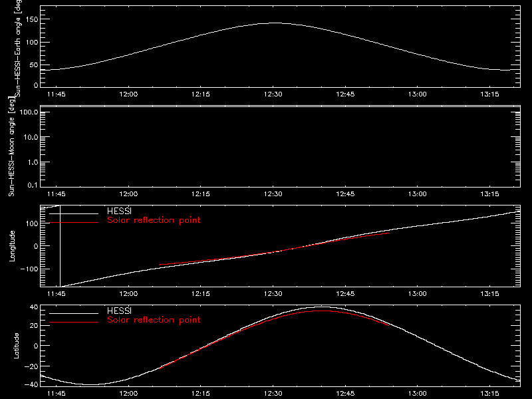532x399 pixels.
Task: Select the 150 tick on the Earth angle plot
Action: coord(31,19)
